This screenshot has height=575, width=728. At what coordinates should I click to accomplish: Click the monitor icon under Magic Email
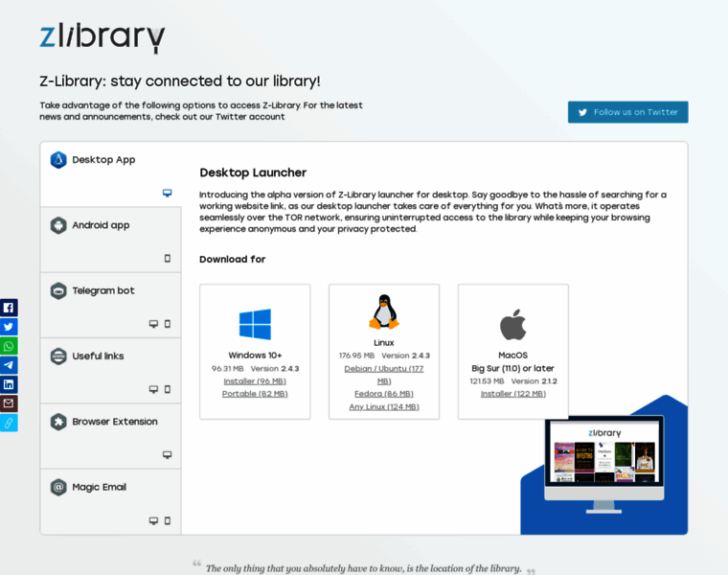coord(153,520)
